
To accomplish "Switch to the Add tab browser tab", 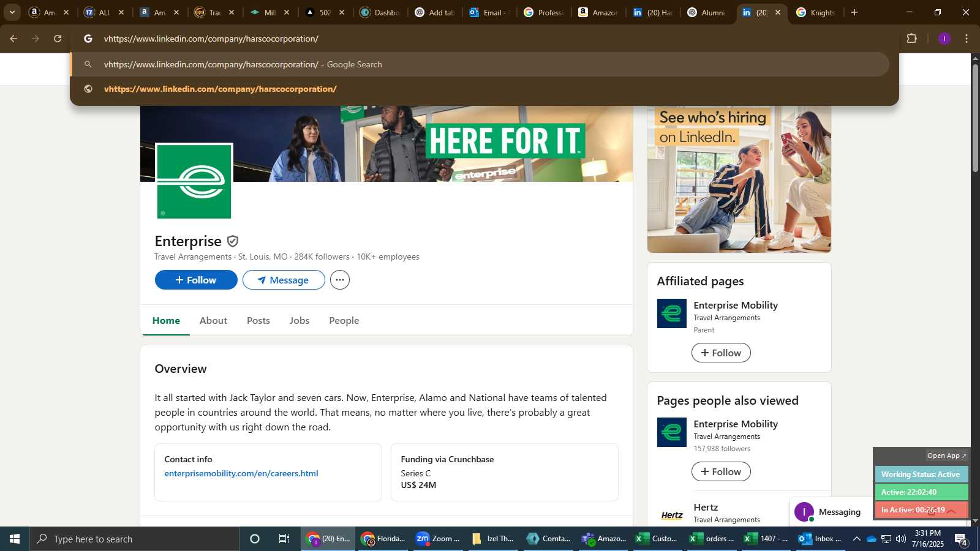I will coord(434,12).
